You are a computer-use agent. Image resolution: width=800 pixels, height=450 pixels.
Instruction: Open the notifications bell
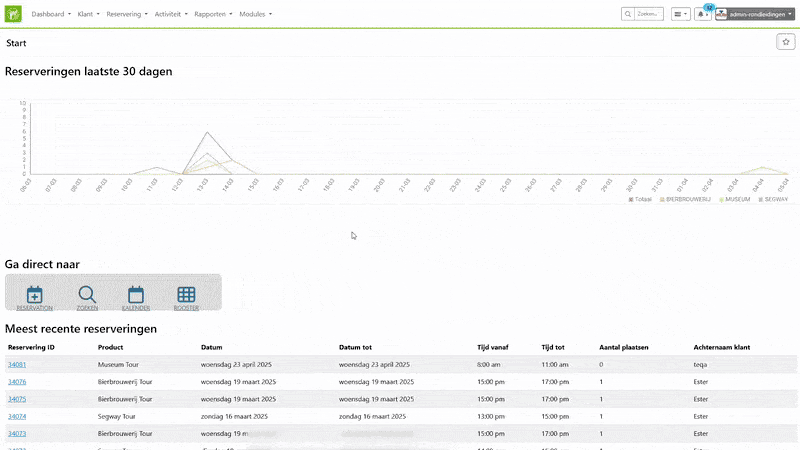(x=703, y=15)
